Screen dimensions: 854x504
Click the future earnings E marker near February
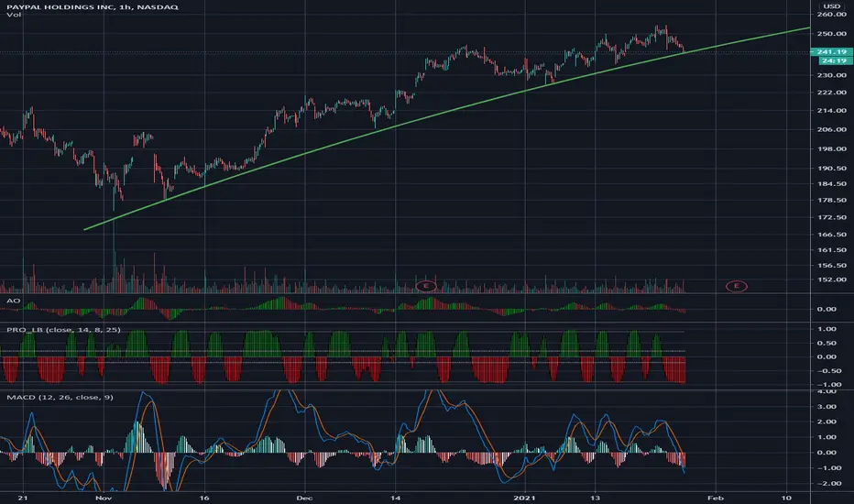click(737, 286)
